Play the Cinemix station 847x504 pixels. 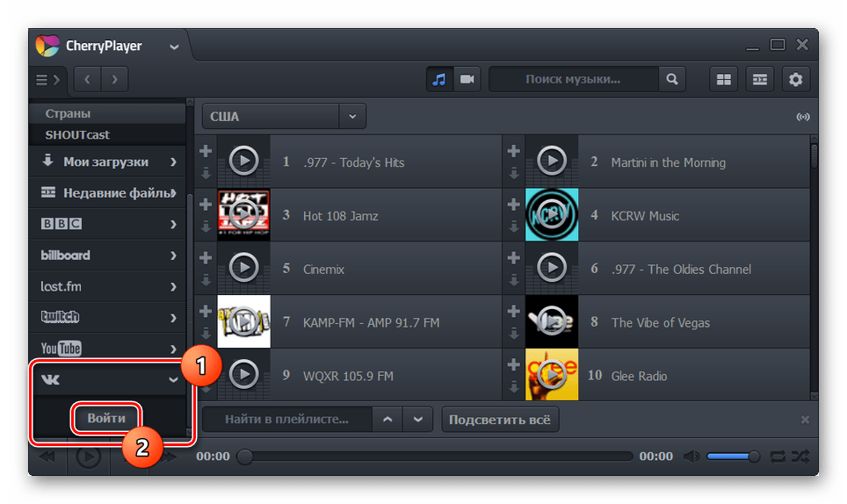(243, 268)
